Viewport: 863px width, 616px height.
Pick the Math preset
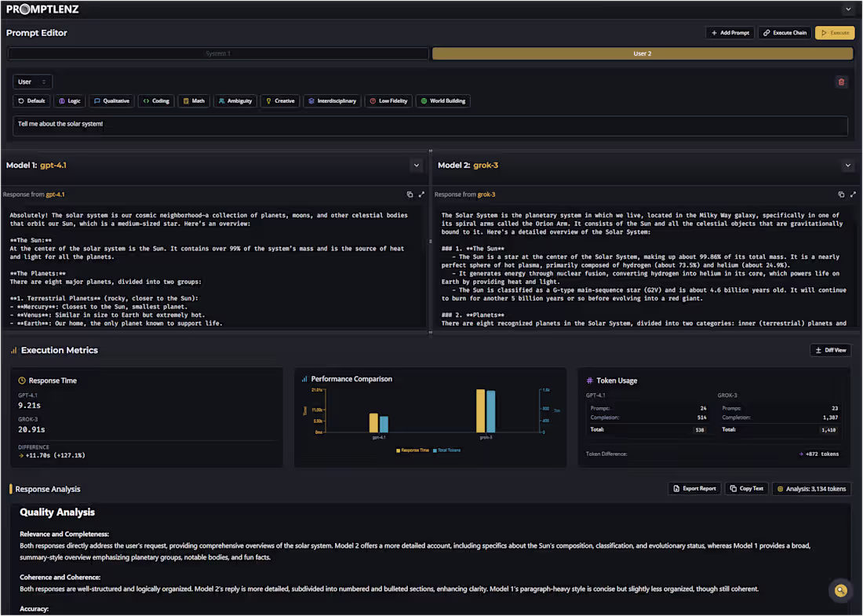(x=194, y=101)
